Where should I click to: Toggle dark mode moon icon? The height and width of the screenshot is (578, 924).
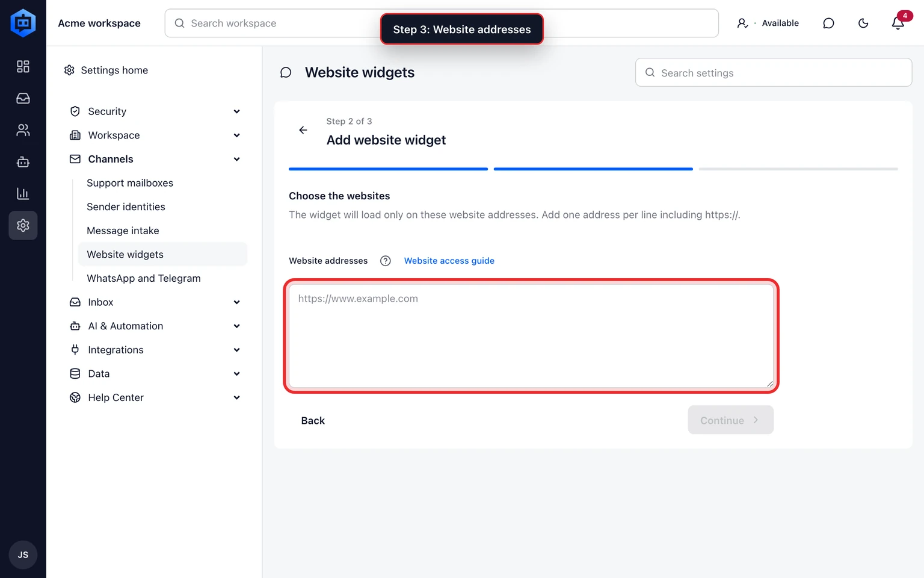[863, 23]
